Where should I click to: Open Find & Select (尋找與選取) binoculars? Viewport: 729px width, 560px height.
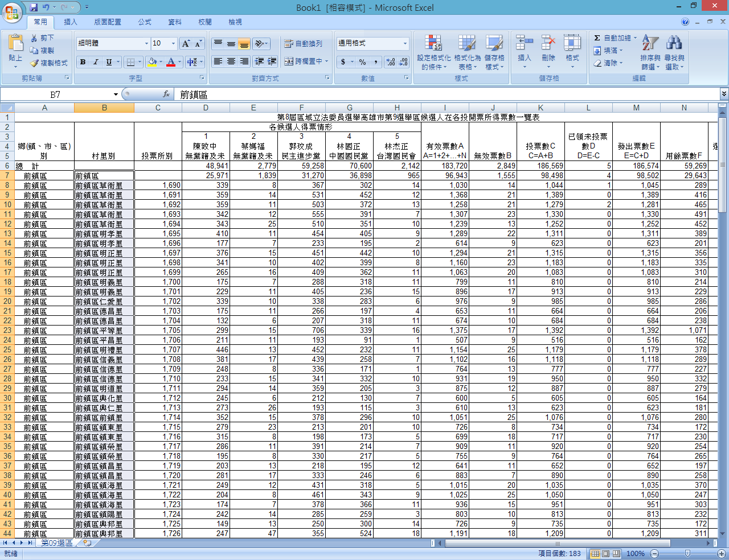(x=674, y=52)
